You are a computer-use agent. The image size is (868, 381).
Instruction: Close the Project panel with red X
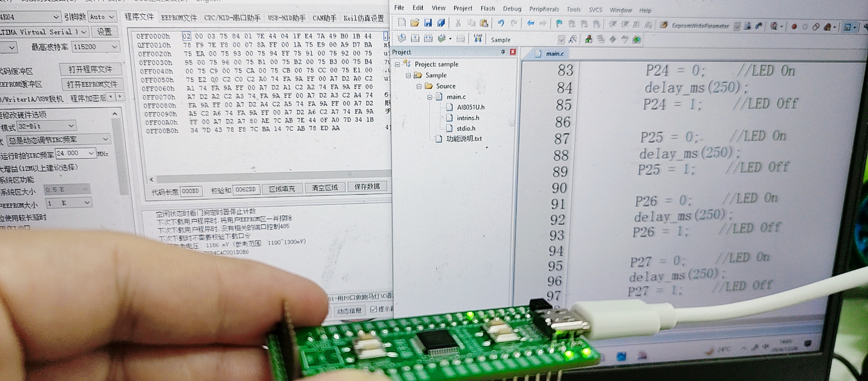pyautogui.click(x=513, y=52)
